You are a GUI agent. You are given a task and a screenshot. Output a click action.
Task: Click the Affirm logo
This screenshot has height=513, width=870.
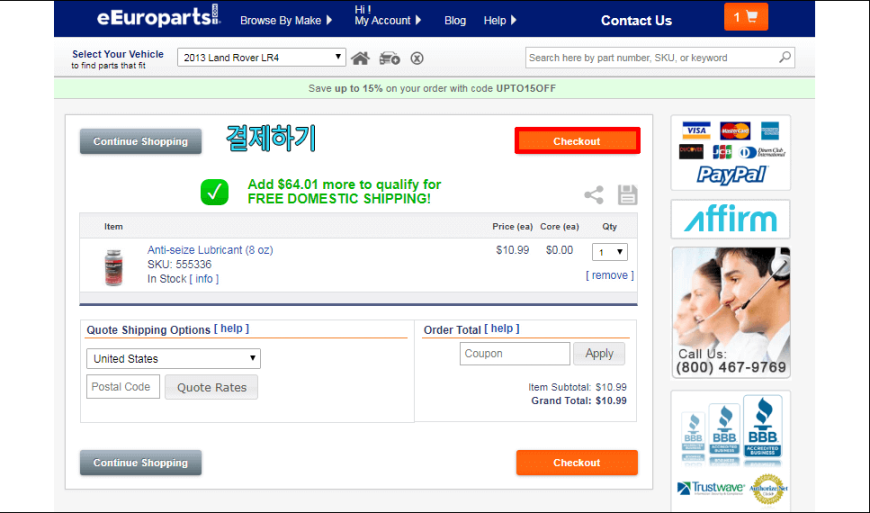(731, 219)
